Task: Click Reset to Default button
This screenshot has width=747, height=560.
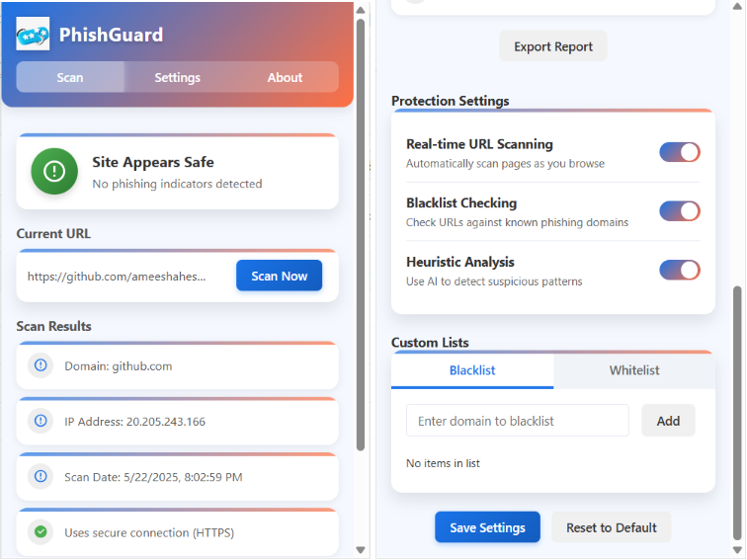Action: [612, 527]
